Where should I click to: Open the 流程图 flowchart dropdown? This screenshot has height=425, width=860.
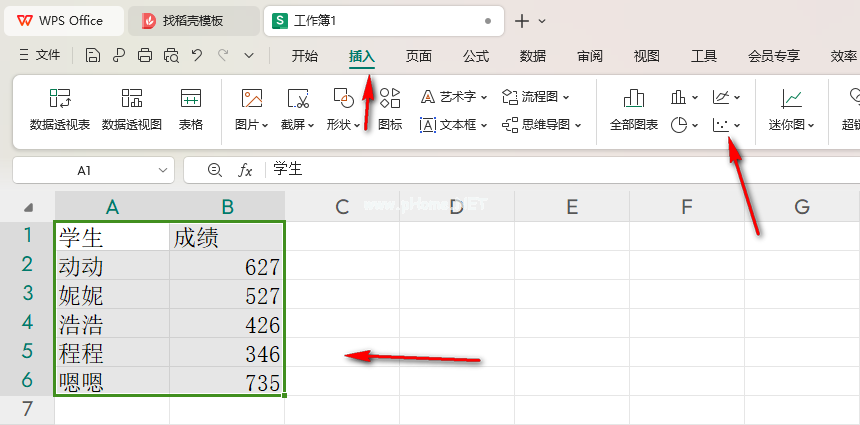tap(536, 97)
